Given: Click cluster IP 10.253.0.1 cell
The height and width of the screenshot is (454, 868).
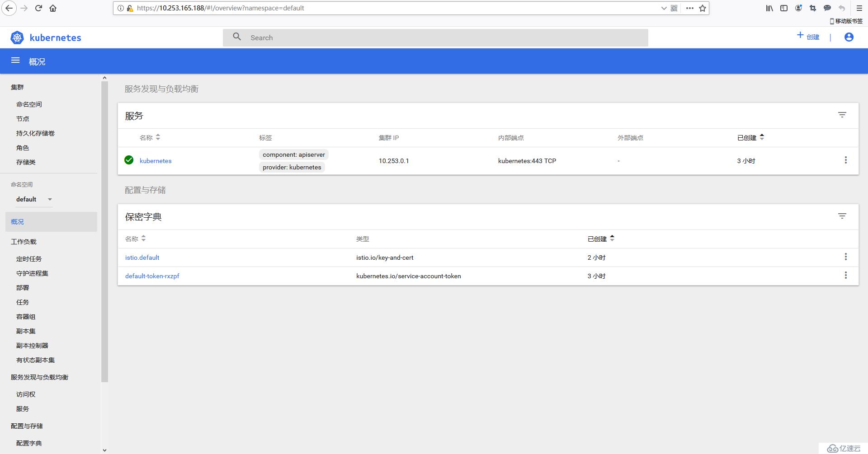Looking at the screenshot, I should click(394, 161).
